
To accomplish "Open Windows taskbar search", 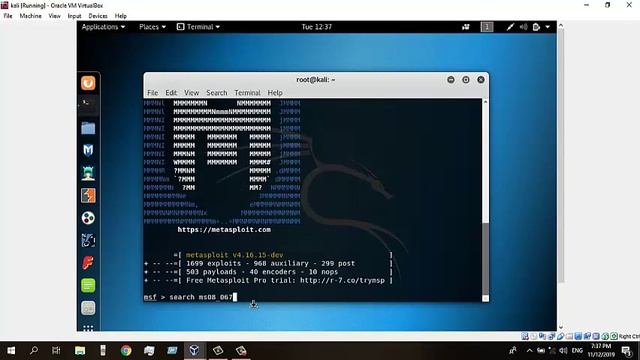I will pyautogui.click(x=34, y=351).
